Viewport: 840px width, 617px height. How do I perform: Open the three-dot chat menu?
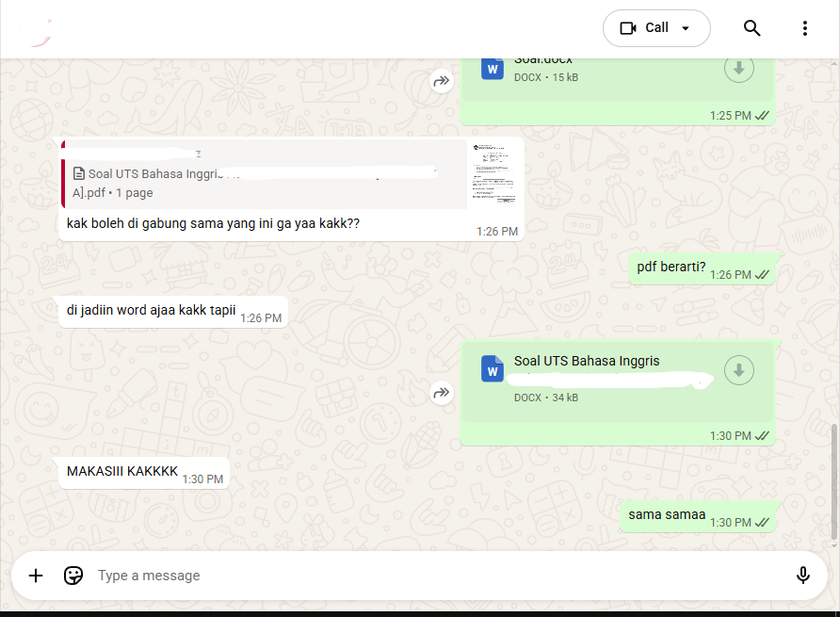(x=805, y=28)
